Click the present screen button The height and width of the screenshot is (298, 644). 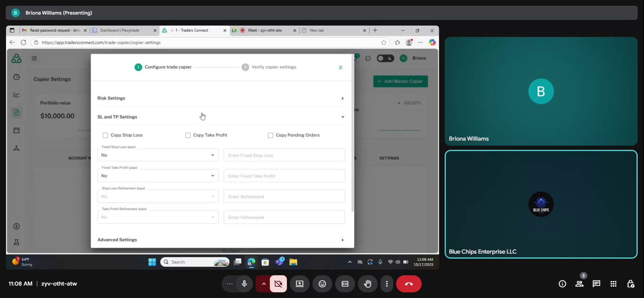pyautogui.click(x=300, y=284)
